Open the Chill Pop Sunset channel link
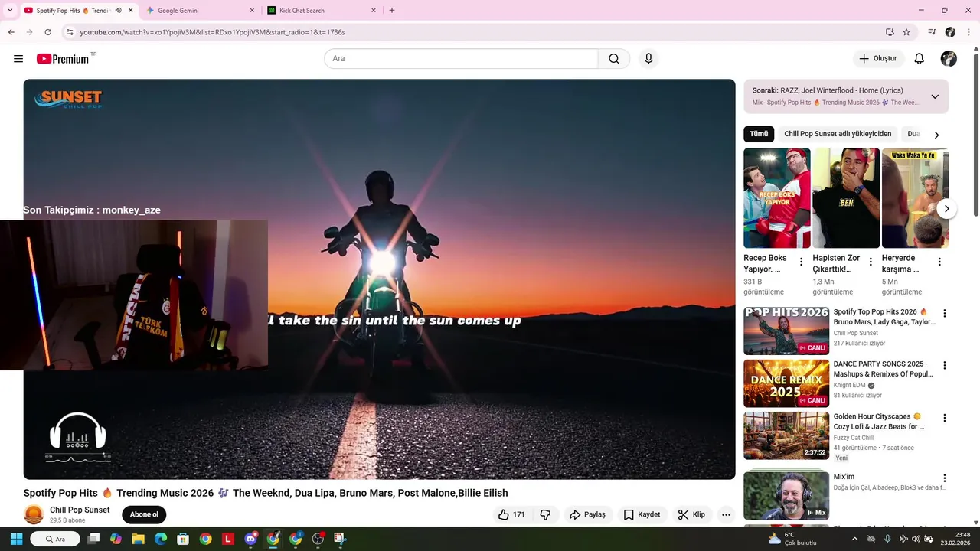This screenshot has width=980, height=551. (80, 510)
